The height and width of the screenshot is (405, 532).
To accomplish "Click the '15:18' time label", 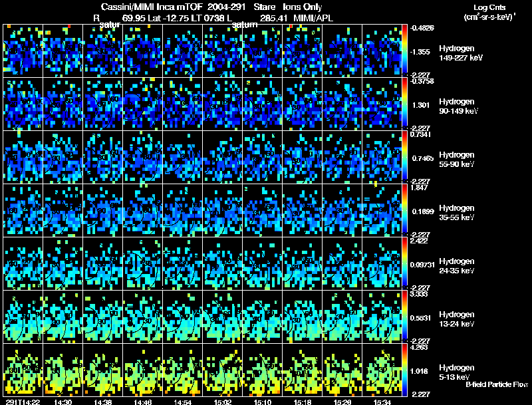I will point(303,402).
